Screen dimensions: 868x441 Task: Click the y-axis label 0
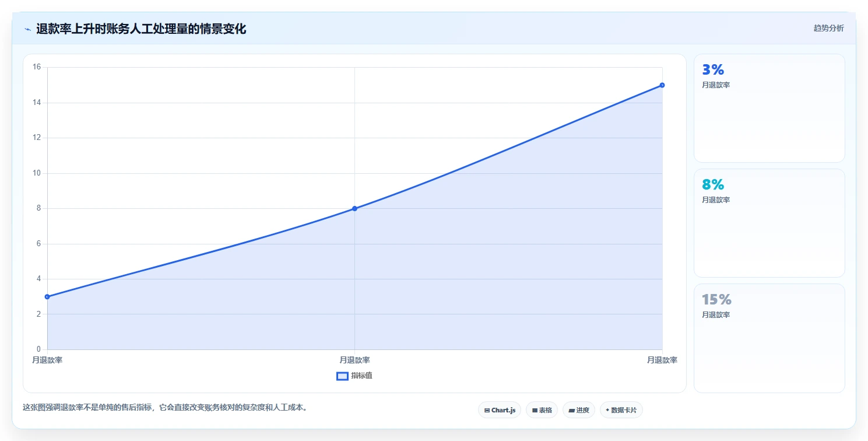point(38,349)
